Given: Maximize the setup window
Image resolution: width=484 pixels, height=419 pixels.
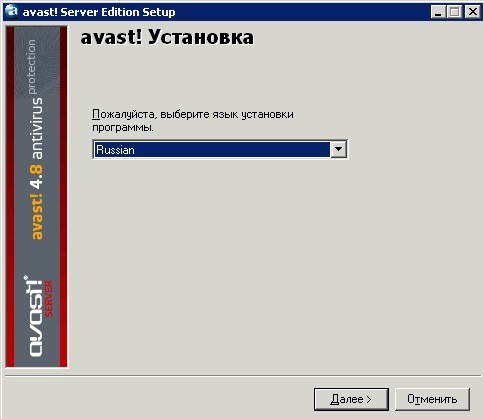Looking at the screenshot, I should (x=454, y=12).
